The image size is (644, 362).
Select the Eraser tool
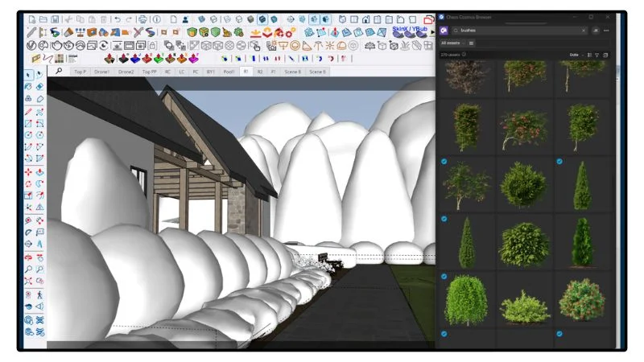click(x=39, y=87)
